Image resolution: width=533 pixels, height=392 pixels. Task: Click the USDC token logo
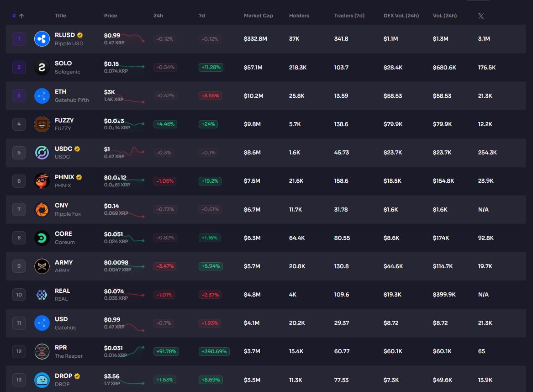tap(42, 153)
